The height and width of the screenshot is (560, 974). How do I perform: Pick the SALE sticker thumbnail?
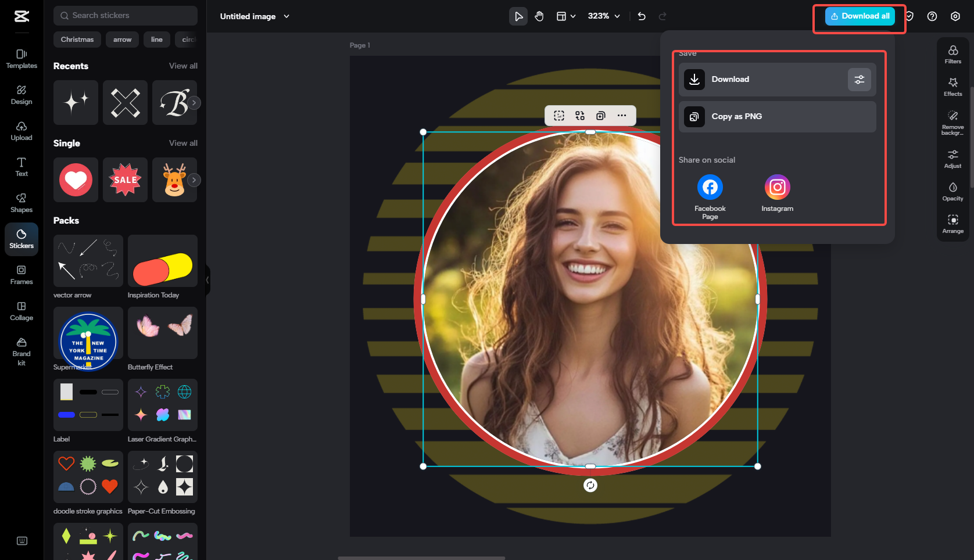[x=125, y=180]
